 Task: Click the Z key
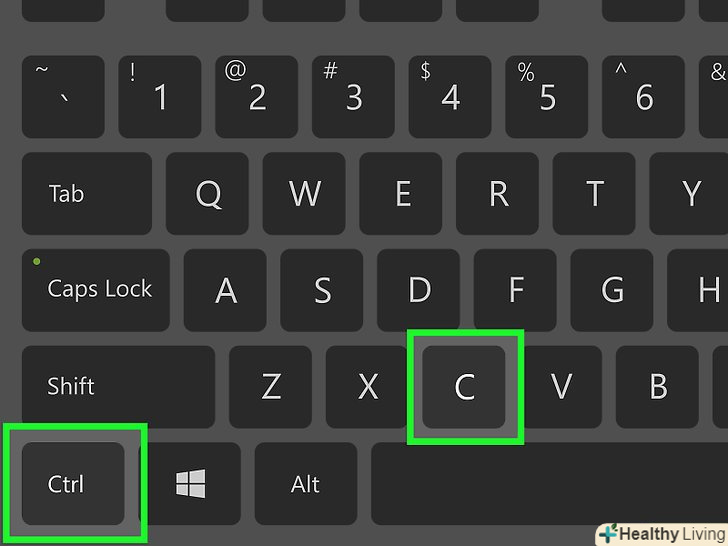tap(270, 387)
